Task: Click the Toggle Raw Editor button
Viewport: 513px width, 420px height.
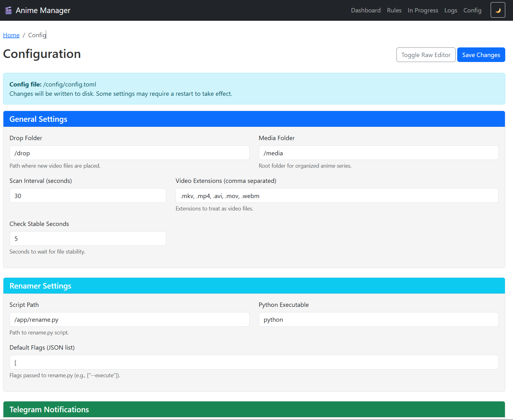Action: pos(426,55)
